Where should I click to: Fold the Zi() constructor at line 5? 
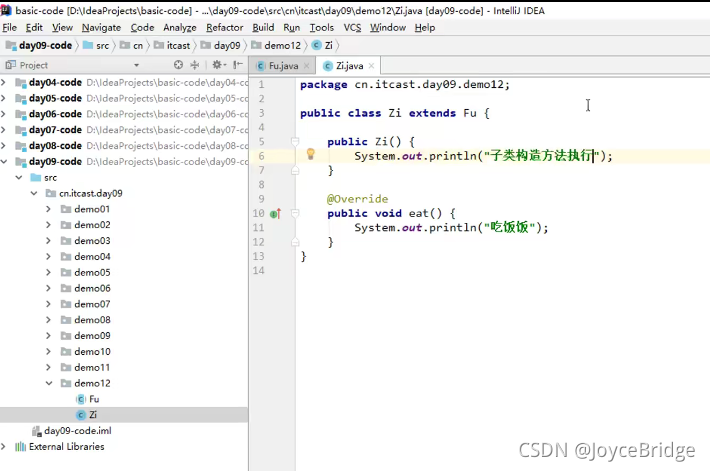coord(295,142)
